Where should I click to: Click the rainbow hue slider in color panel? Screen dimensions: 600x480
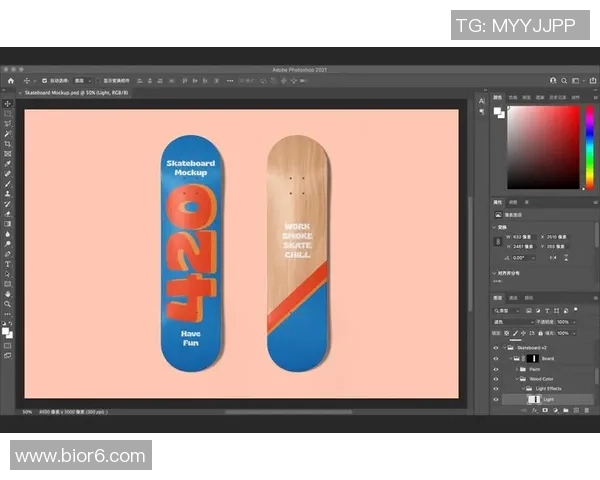click(x=588, y=146)
